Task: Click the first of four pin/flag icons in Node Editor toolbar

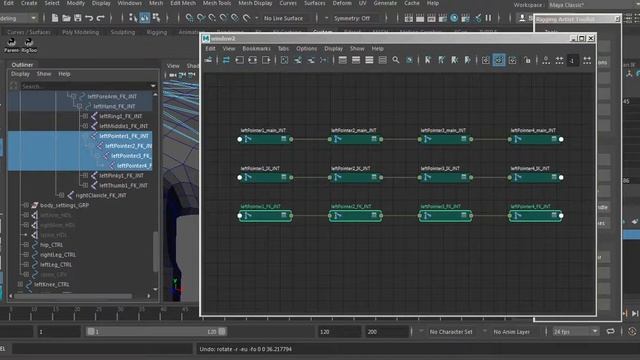Action: tap(428, 60)
